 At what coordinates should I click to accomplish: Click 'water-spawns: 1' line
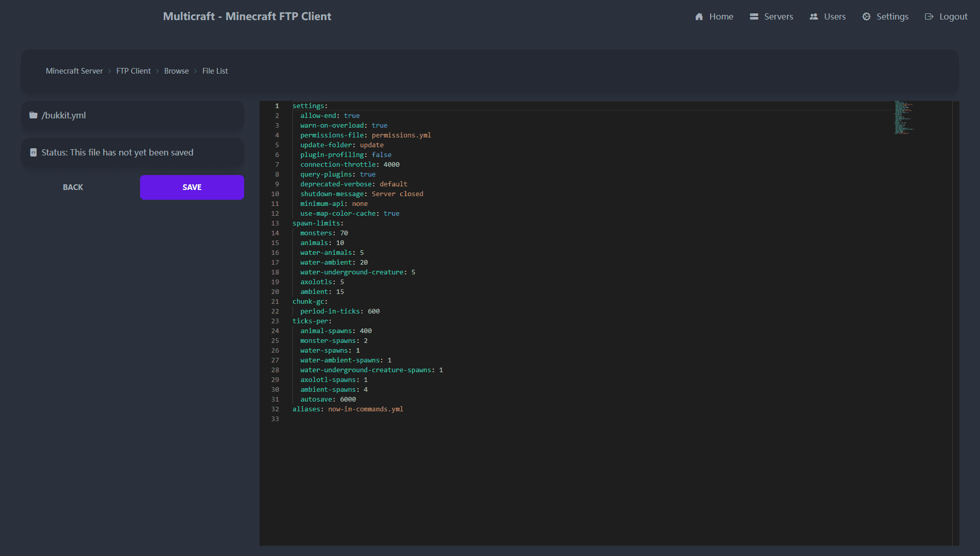pyautogui.click(x=330, y=351)
